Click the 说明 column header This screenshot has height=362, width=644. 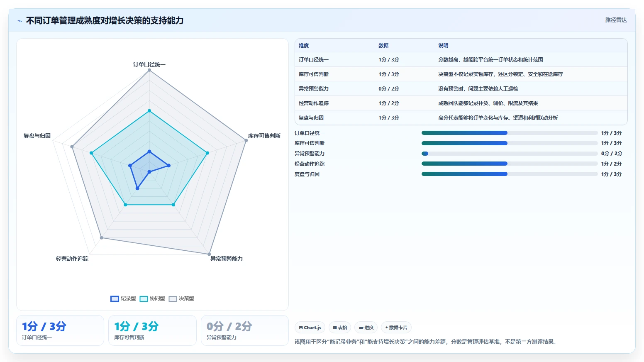click(443, 46)
